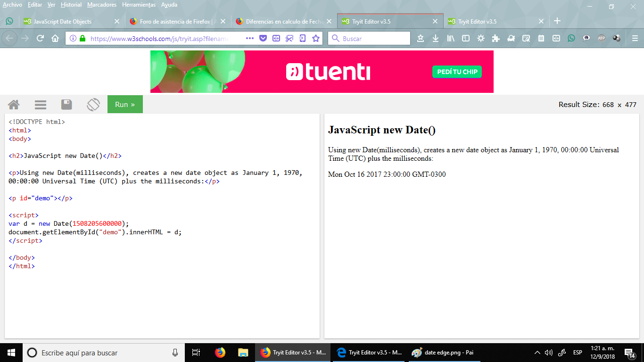The height and width of the screenshot is (362, 644).
Task: Open the Windows Start menu
Action: [x=11, y=353]
